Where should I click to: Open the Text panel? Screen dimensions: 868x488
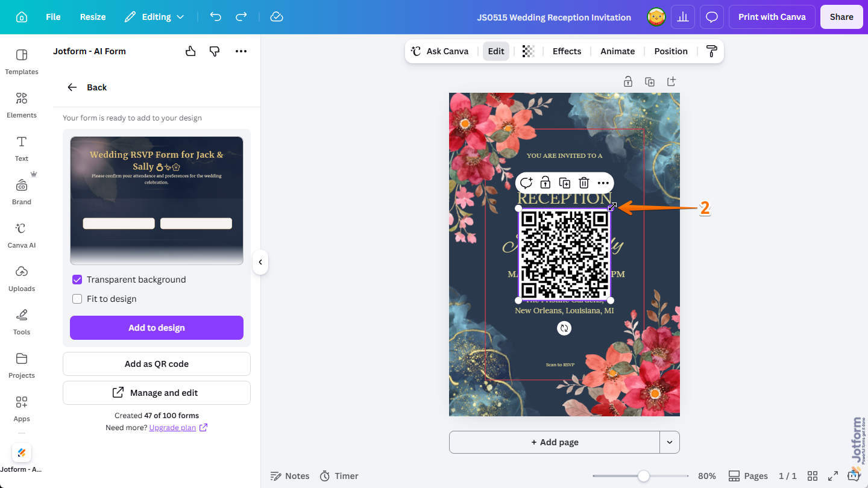[22, 149]
